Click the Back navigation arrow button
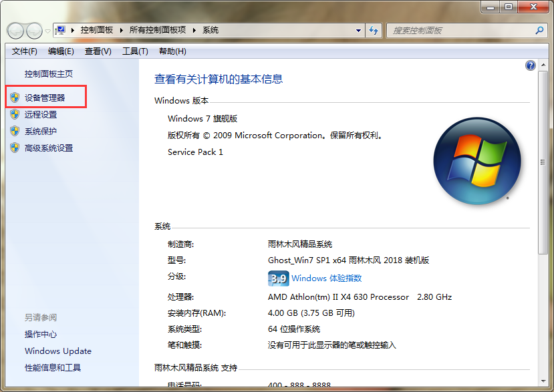 click(x=16, y=31)
